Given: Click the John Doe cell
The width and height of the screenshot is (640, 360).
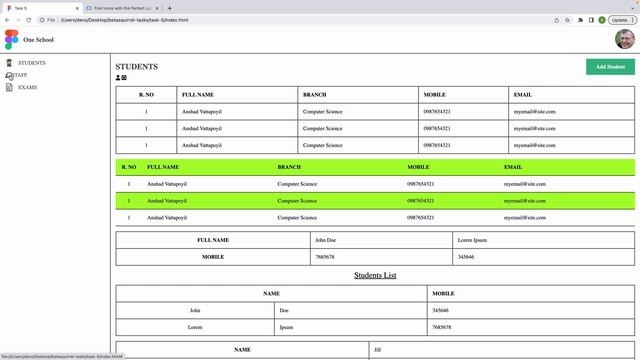Looking at the screenshot, I should (x=381, y=240).
